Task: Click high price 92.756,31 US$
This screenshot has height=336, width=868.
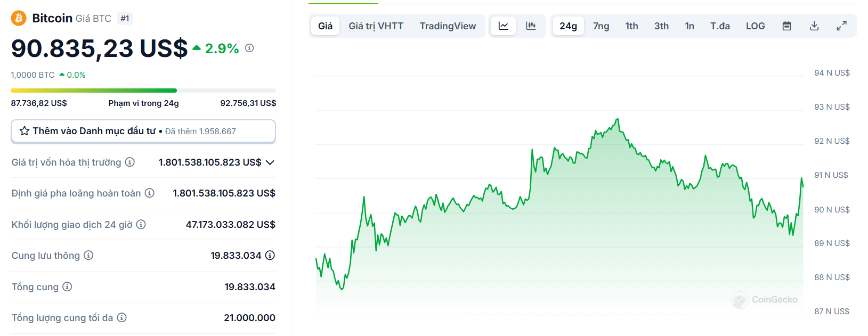Action: point(248,103)
